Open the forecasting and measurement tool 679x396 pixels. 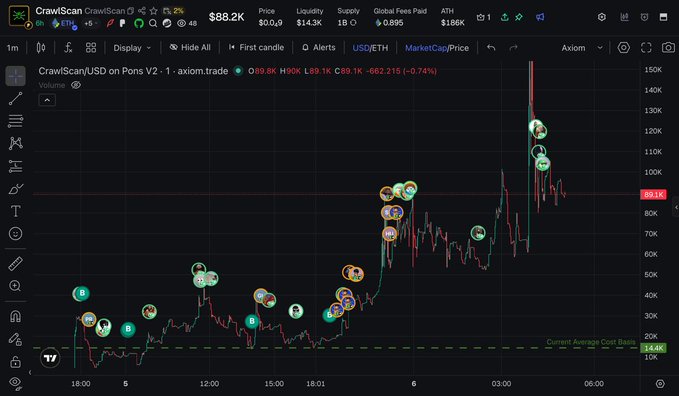coord(15,166)
